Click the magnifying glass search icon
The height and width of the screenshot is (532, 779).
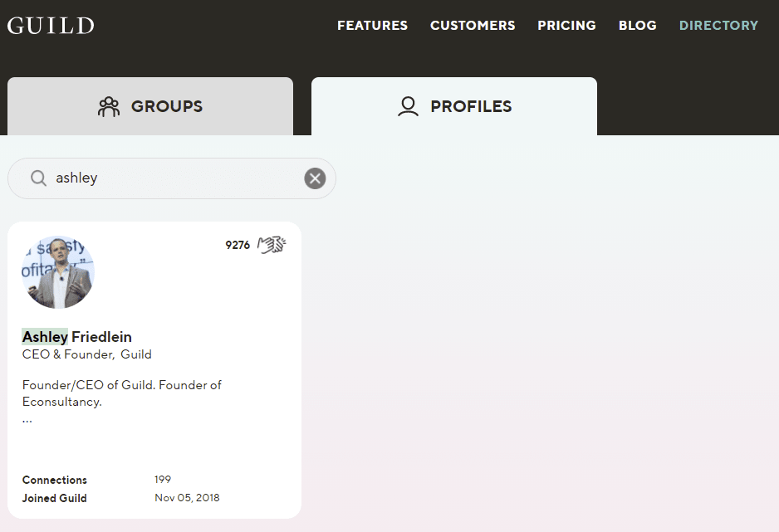38,178
